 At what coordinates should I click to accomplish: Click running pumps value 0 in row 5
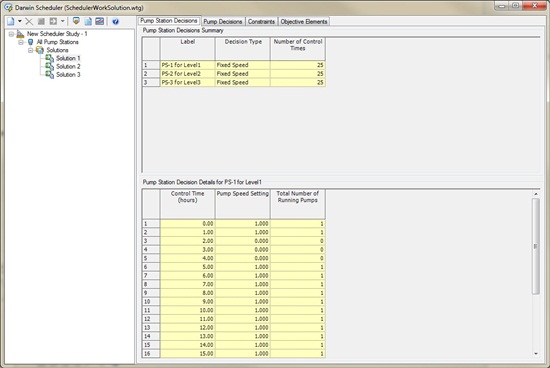pyautogui.click(x=298, y=259)
